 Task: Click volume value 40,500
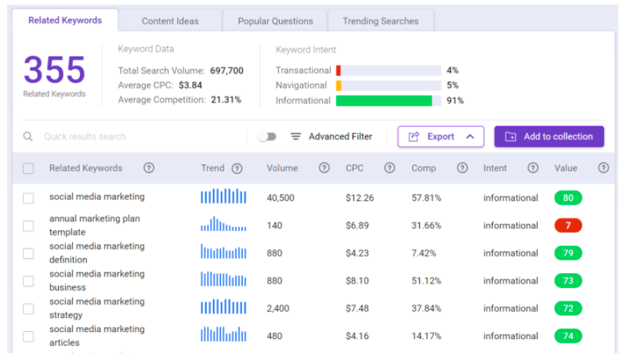[x=281, y=198]
